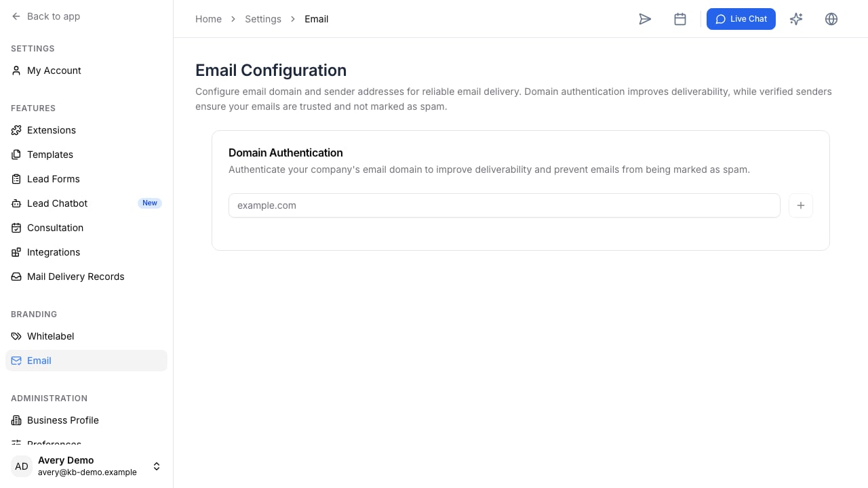Select Consultation label in sidebar

point(56,228)
